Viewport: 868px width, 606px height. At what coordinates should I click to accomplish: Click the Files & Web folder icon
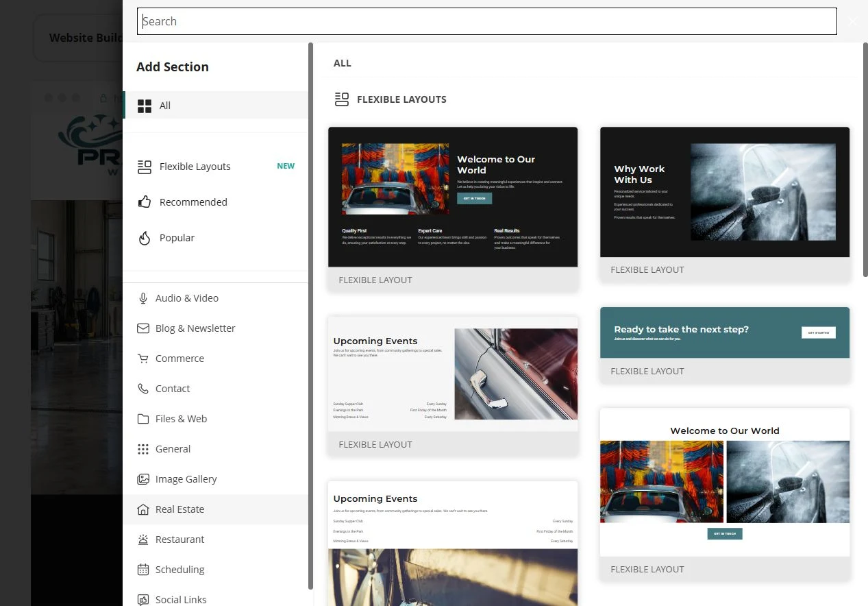click(143, 419)
